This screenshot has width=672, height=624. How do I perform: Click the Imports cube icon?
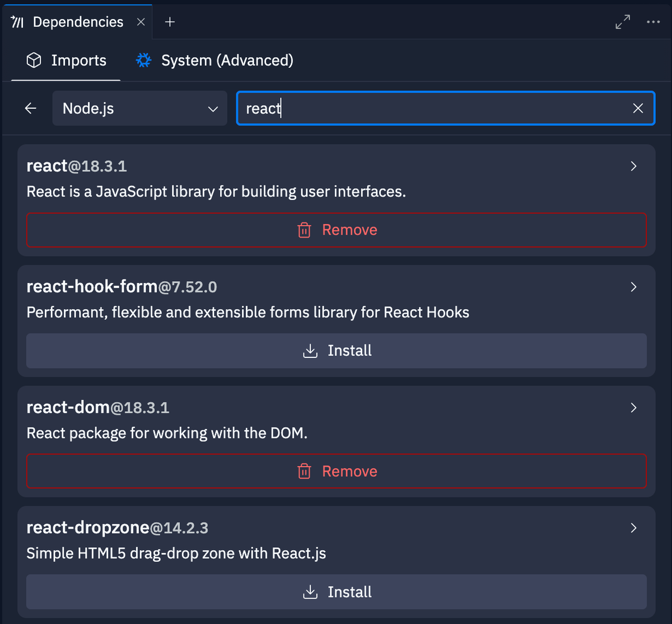(x=34, y=60)
